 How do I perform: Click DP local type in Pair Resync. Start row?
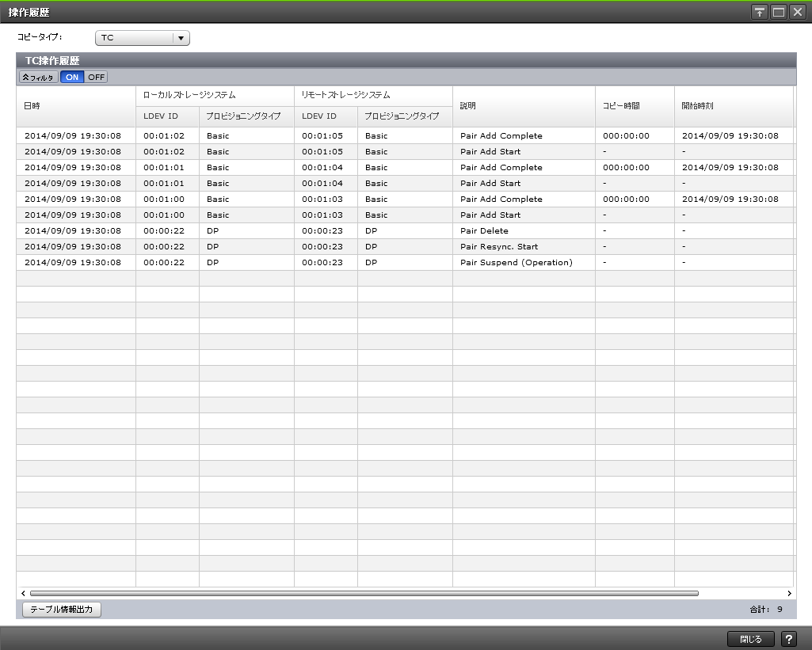pyautogui.click(x=212, y=247)
